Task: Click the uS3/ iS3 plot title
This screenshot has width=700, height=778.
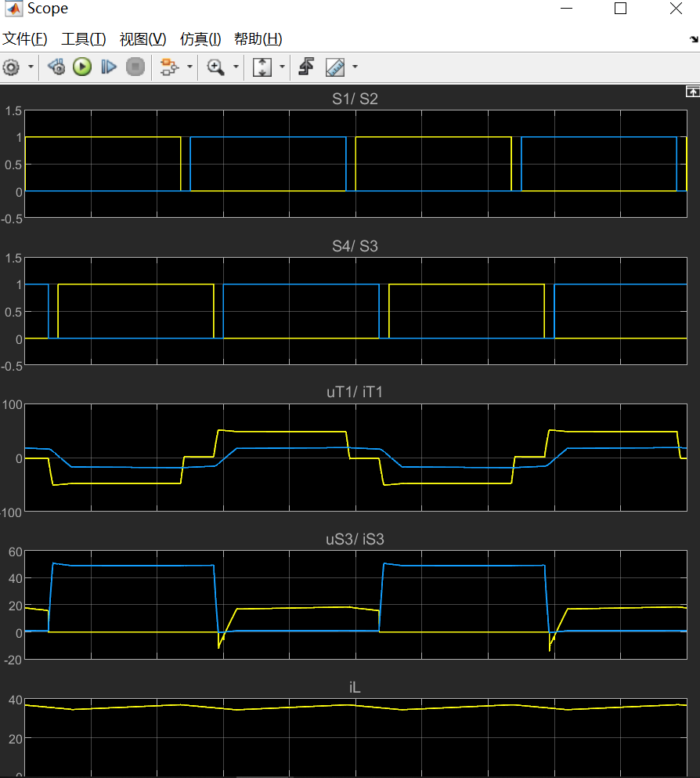Action: pyautogui.click(x=355, y=539)
